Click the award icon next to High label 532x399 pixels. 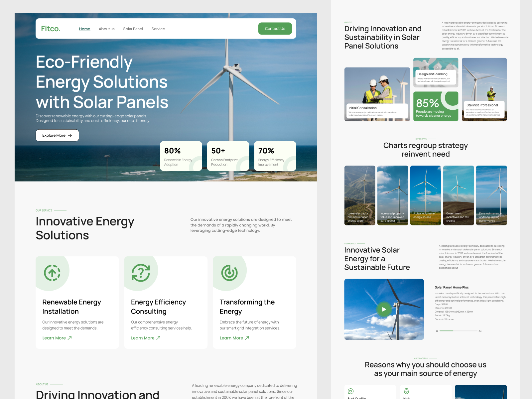pyautogui.click(x=407, y=391)
